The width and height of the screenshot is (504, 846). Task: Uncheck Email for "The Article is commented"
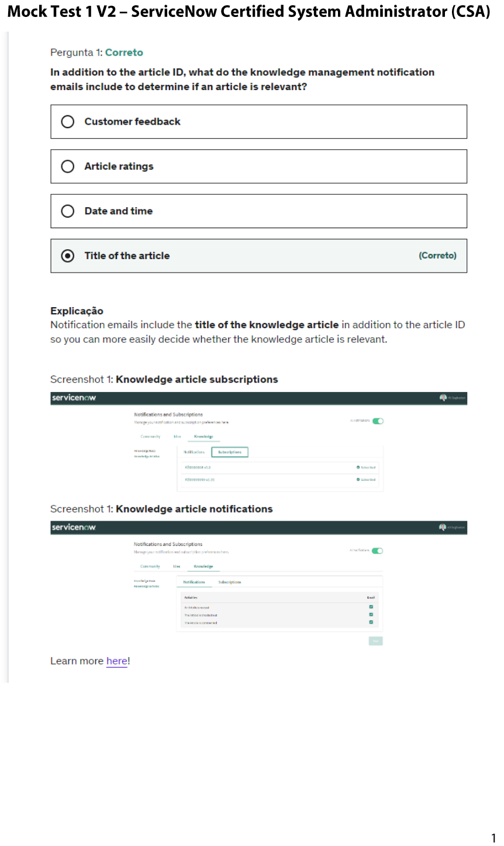pyautogui.click(x=371, y=622)
